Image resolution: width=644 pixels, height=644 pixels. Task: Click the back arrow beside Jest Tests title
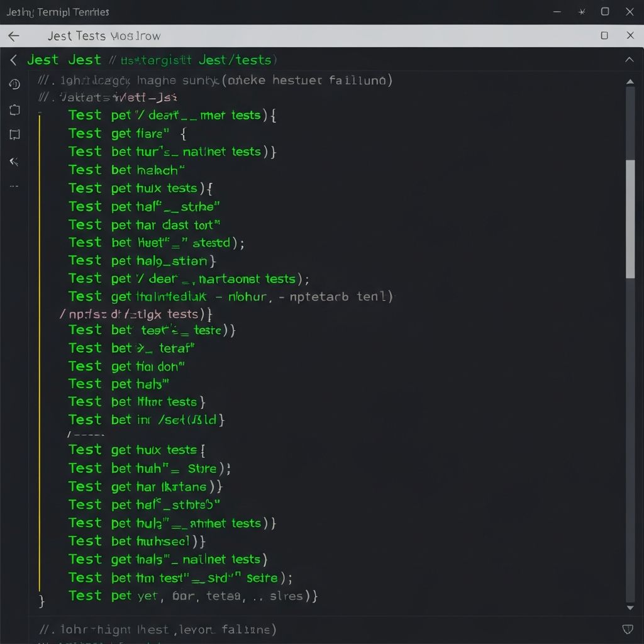(14, 36)
